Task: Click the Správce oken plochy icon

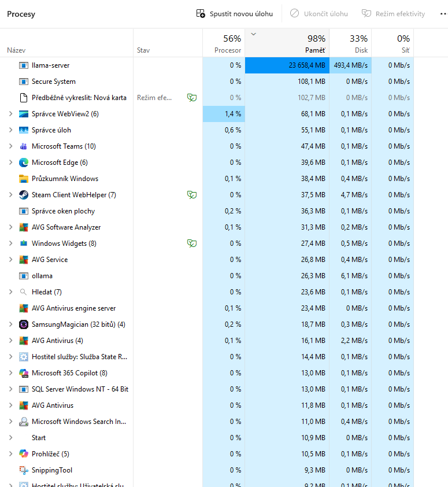Action: pos(24,211)
